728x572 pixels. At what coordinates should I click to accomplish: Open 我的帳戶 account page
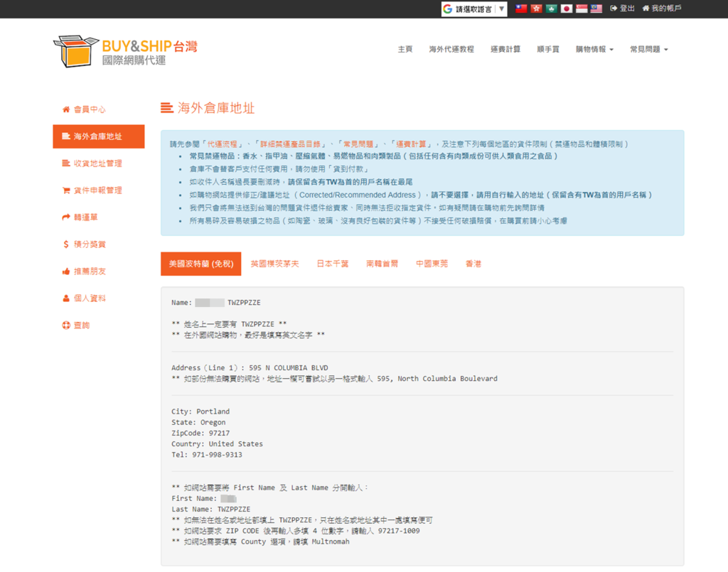tap(661, 9)
